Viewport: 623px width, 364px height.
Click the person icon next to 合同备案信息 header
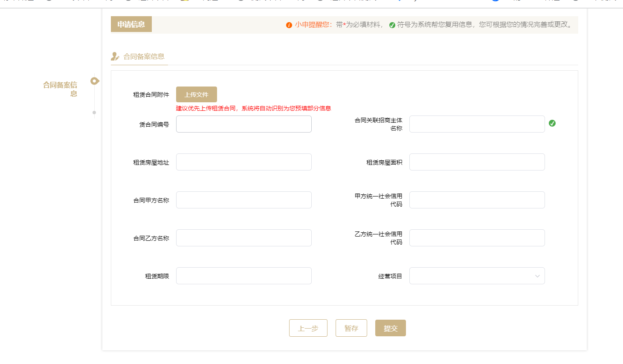(x=115, y=56)
